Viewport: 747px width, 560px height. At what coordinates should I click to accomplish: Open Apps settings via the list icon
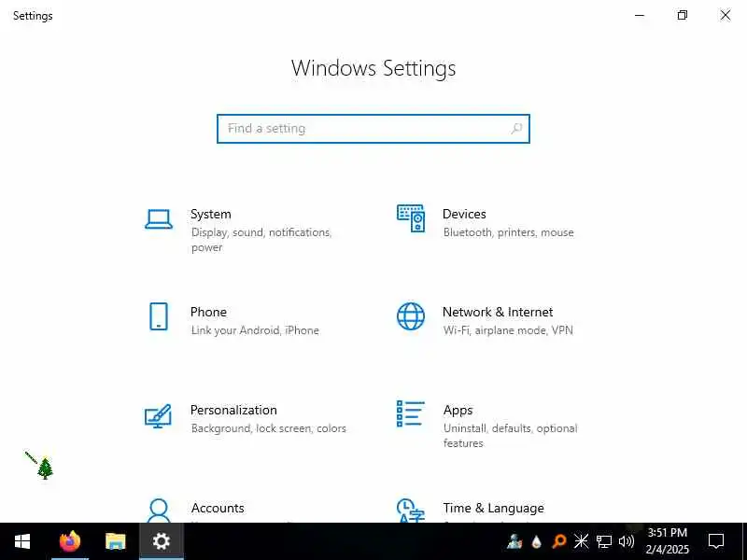tap(410, 413)
